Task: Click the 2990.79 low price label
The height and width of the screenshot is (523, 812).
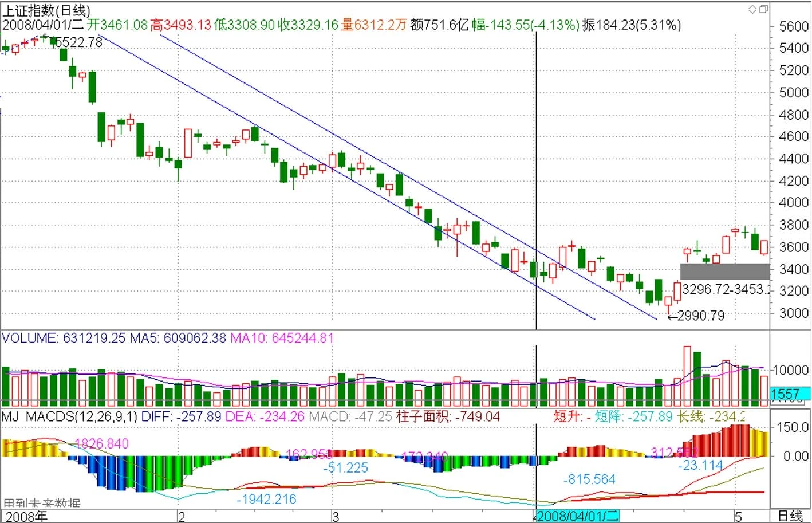Action: [700, 316]
